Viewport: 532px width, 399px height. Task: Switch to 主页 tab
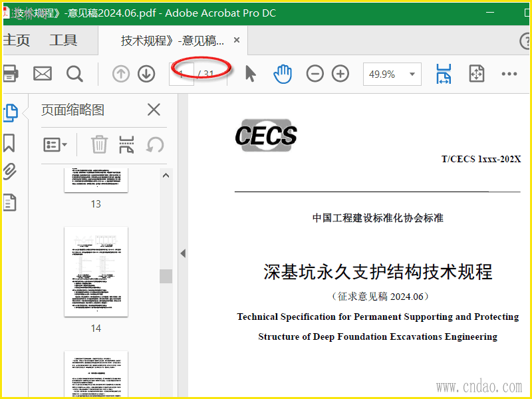click(16, 40)
